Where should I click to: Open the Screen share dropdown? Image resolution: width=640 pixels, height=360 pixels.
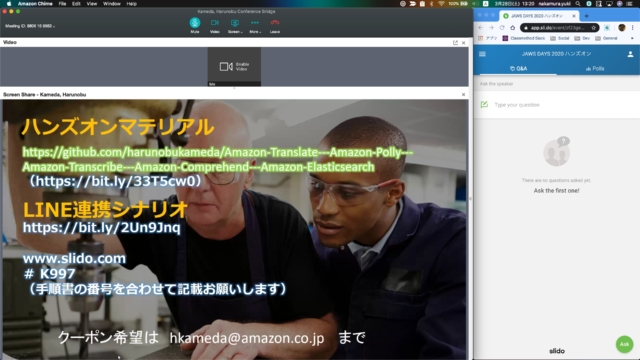point(235,25)
